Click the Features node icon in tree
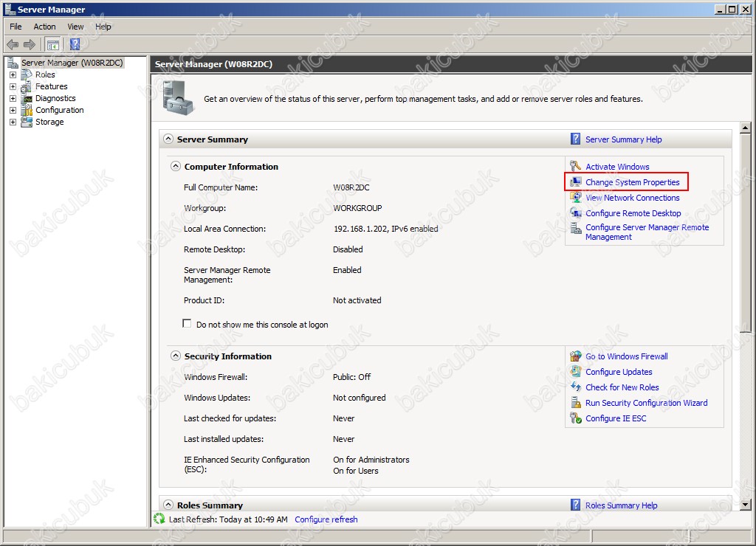756x546 pixels. (27, 87)
